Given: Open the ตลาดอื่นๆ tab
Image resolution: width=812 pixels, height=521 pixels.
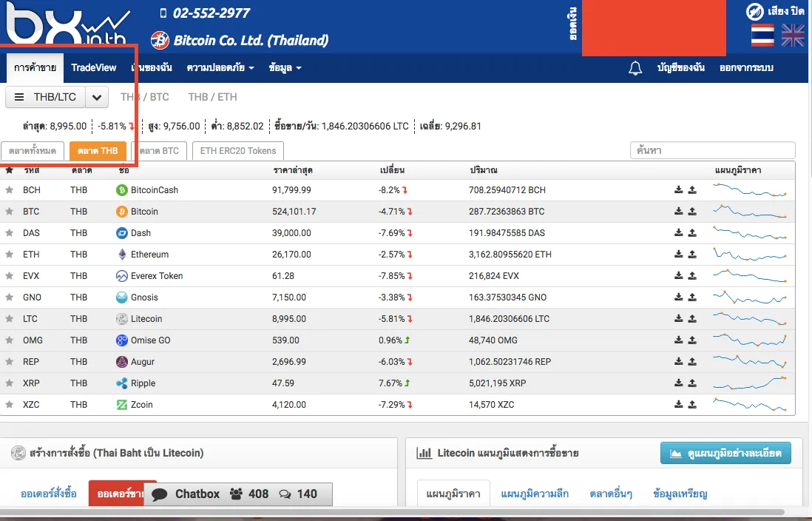Looking at the screenshot, I should 611,494.
